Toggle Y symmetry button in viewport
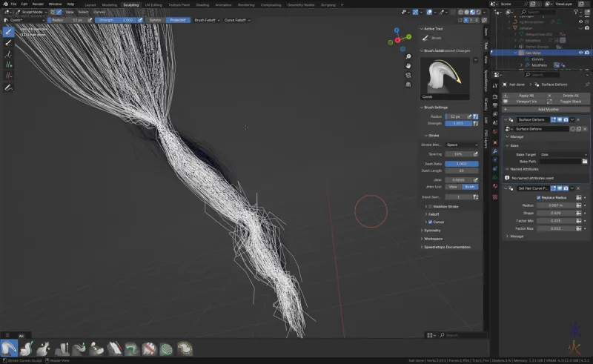The image size is (593, 364). point(471,20)
